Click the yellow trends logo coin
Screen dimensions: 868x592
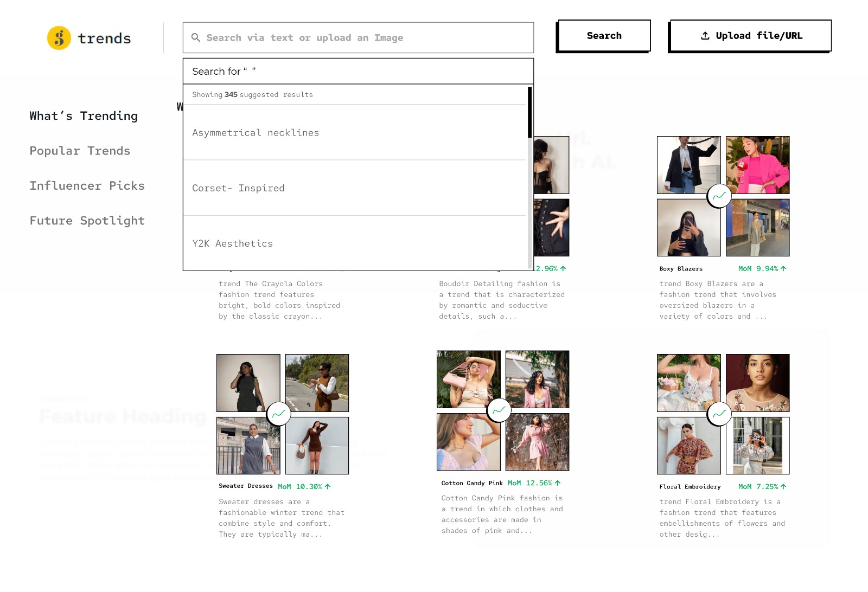point(59,38)
